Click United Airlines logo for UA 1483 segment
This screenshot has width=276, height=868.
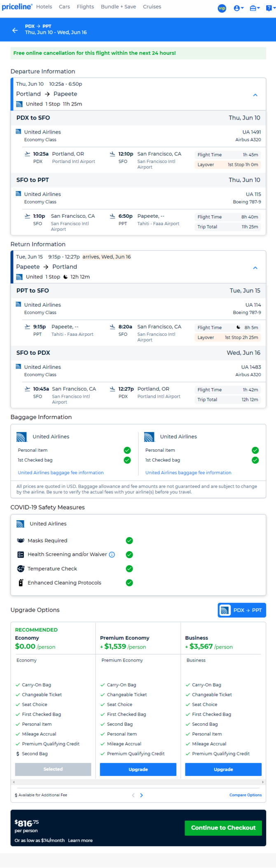tap(19, 367)
